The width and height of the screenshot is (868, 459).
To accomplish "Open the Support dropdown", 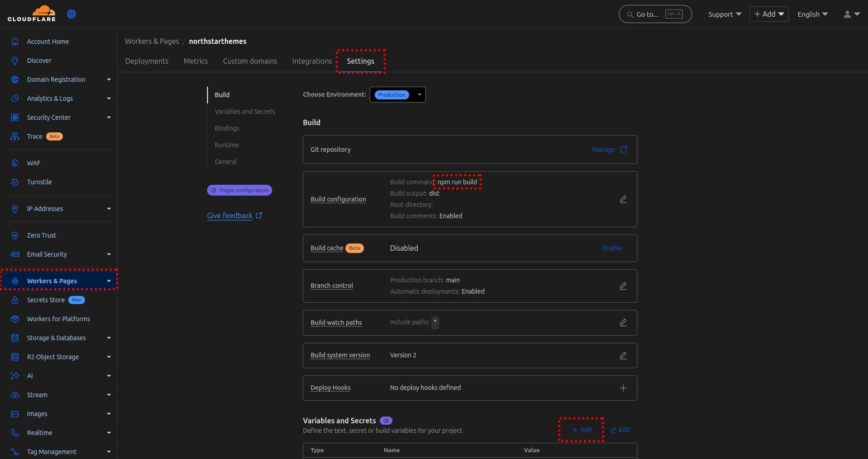I will 725,14.
